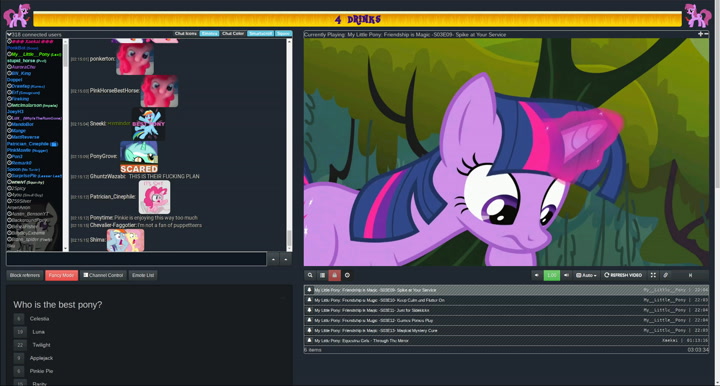Open the playlist search magnifier icon
The height and width of the screenshot is (386, 720).
[x=310, y=275]
